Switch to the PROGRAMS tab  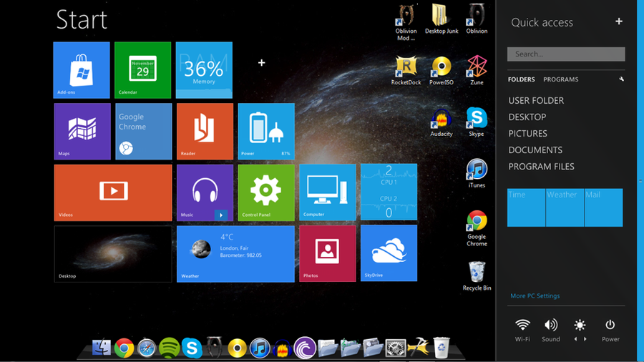pyautogui.click(x=560, y=79)
